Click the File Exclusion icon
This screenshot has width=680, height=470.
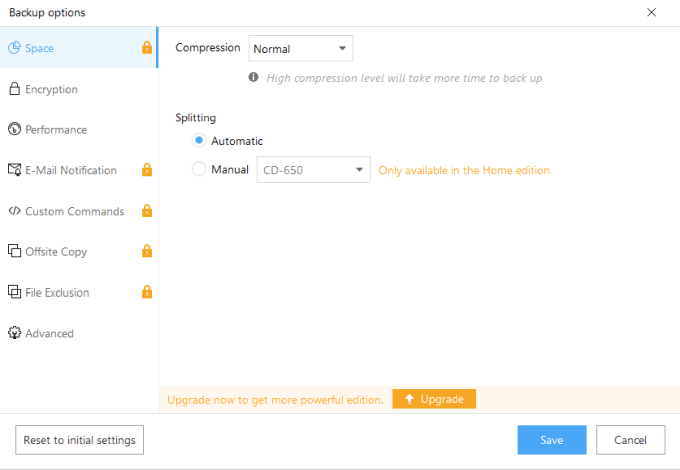(x=15, y=292)
